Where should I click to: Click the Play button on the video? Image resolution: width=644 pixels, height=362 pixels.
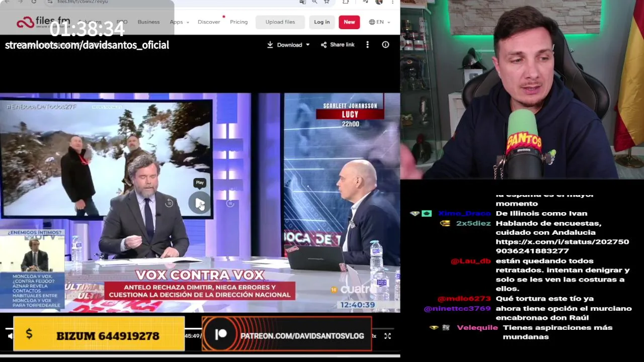(x=200, y=203)
